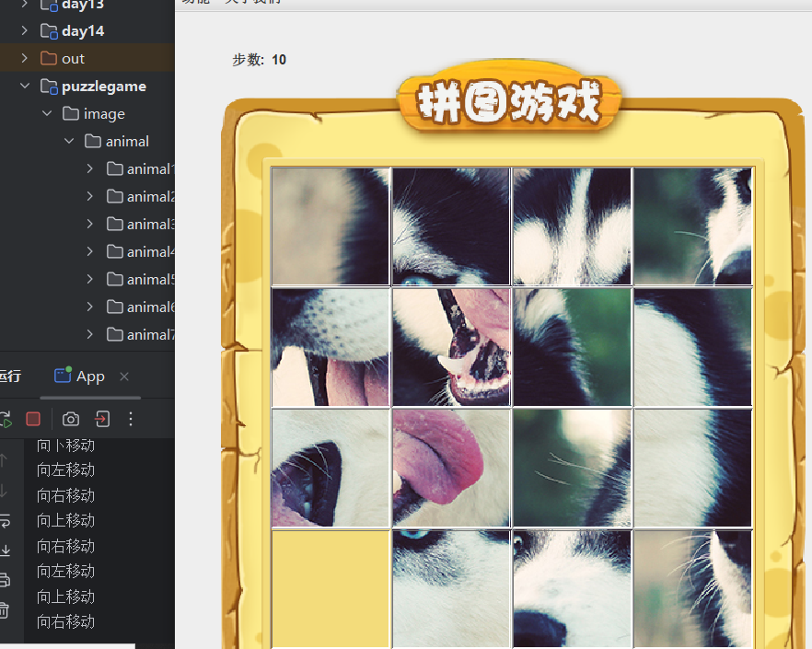Rerun the App run configuration
The image size is (812, 649).
[x=6, y=418]
